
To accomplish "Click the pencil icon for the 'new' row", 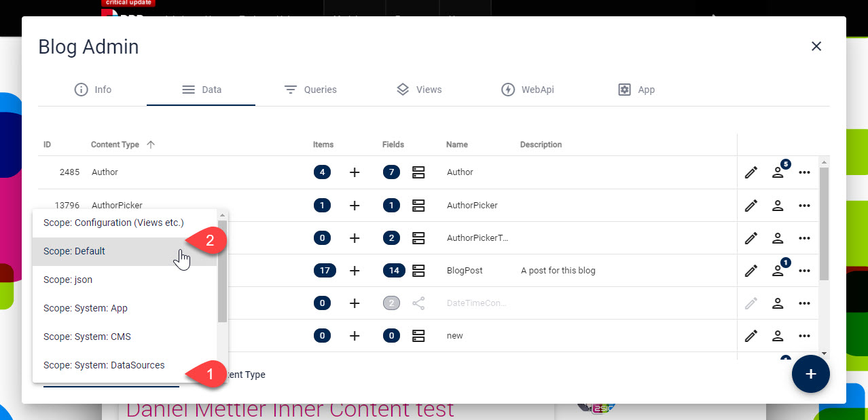I will (751, 336).
